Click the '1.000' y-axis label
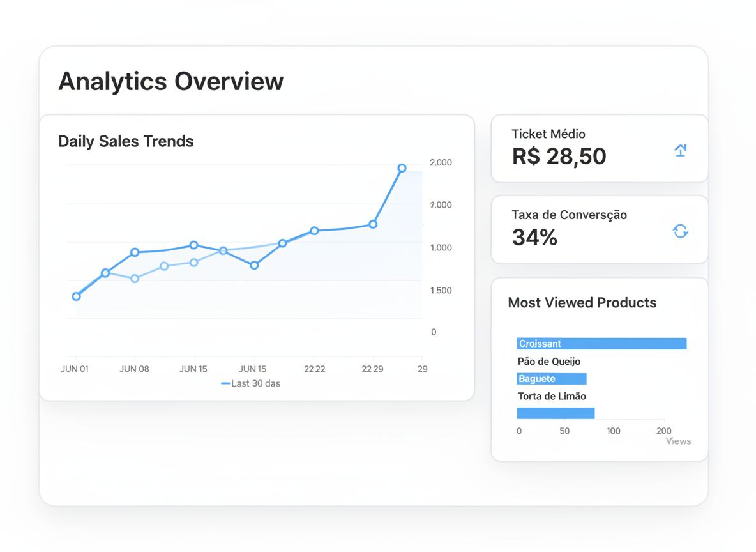 tap(441, 247)
